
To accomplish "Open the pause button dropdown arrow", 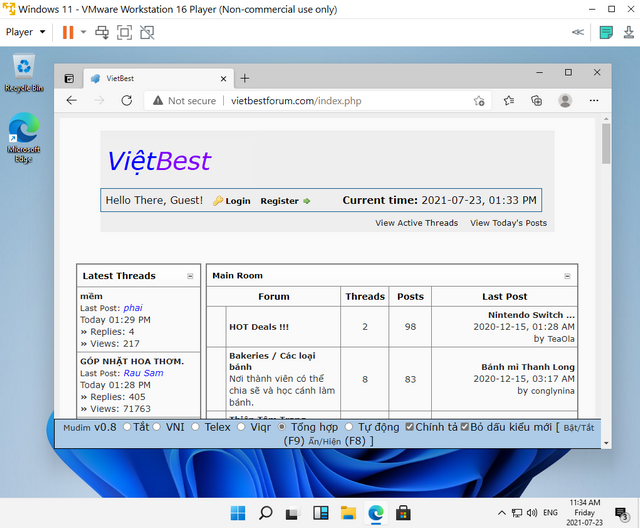I will [83, 32].
